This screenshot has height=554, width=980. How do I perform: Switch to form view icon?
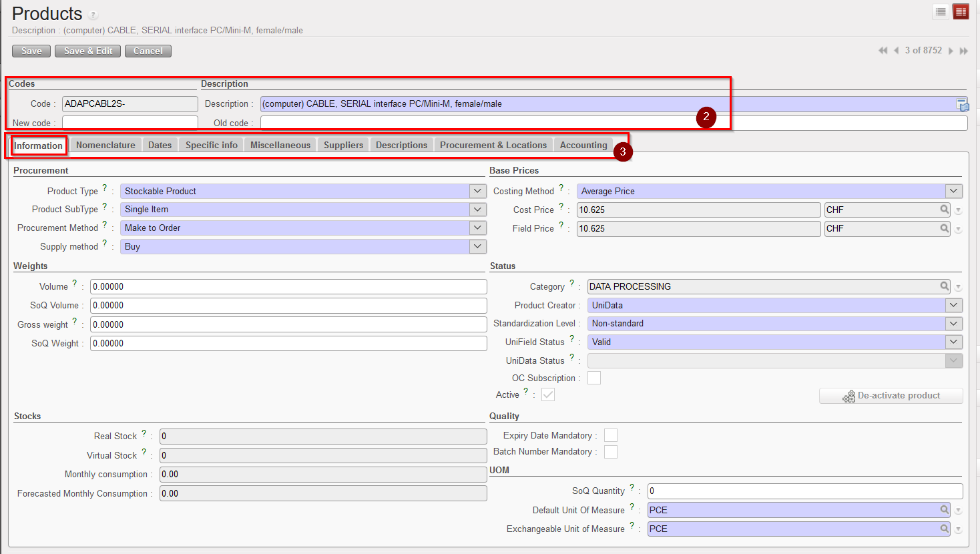(x=961, y=12)
